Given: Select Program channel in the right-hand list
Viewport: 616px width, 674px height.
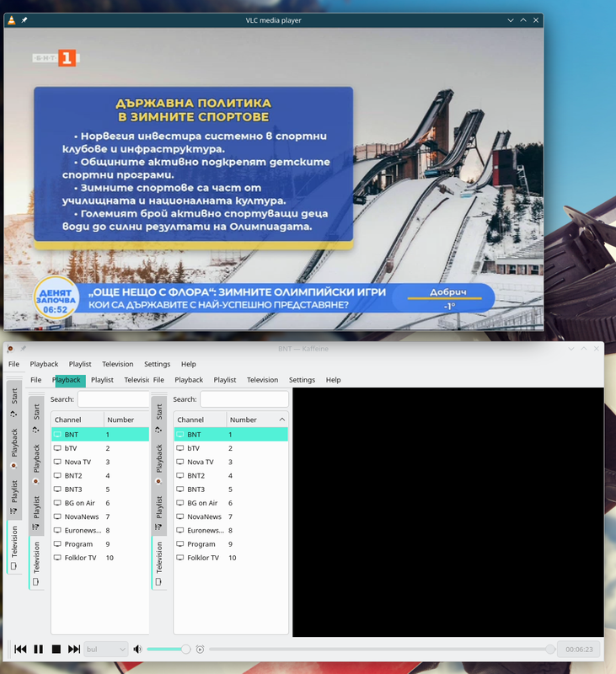Looking at the screenshot, I should click(231, 544).
